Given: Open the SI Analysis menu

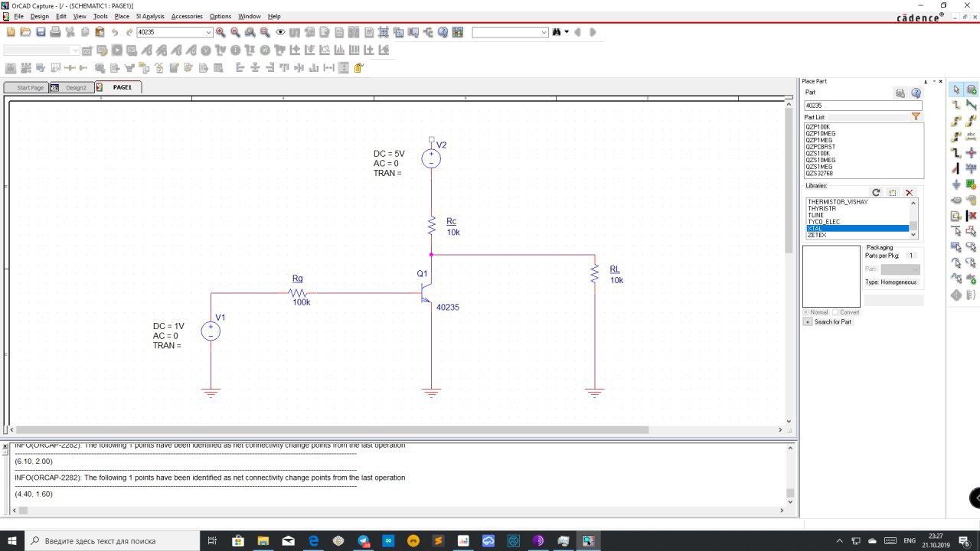Looking at the screenshot, I should pos(150,16).
